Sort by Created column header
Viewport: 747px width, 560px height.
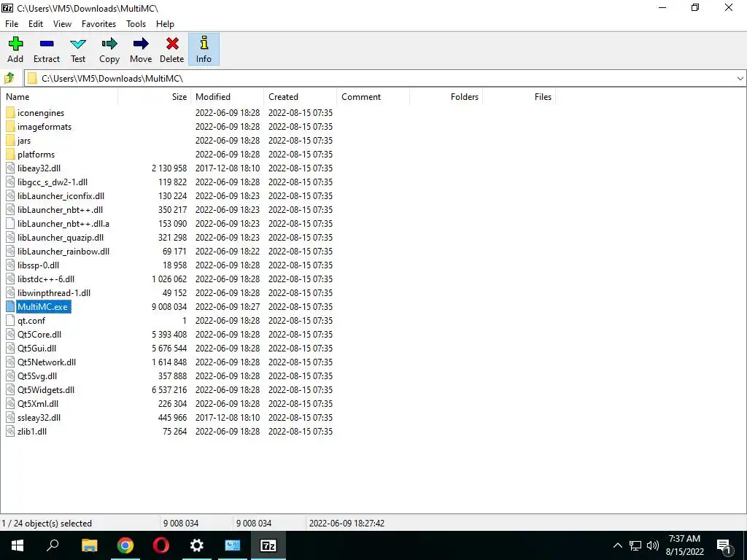coord(300,97)
